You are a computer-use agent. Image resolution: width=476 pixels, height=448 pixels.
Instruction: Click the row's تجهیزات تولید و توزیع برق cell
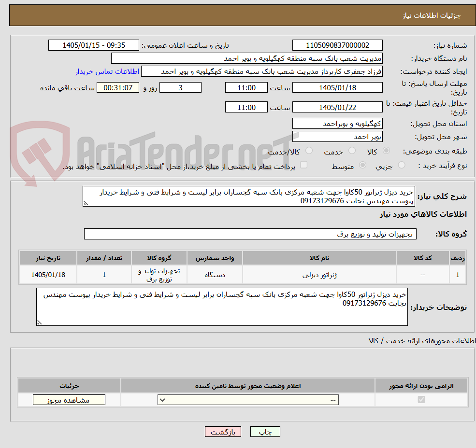coord(159,275)
